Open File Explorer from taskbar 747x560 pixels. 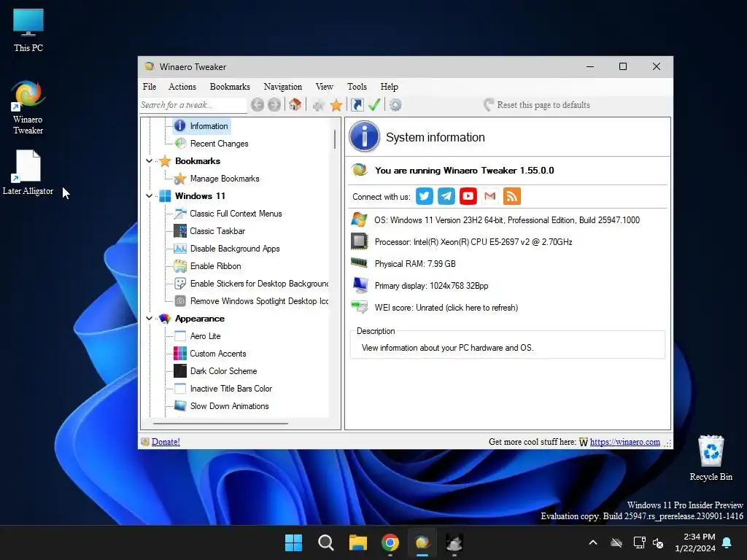(357, 542)
